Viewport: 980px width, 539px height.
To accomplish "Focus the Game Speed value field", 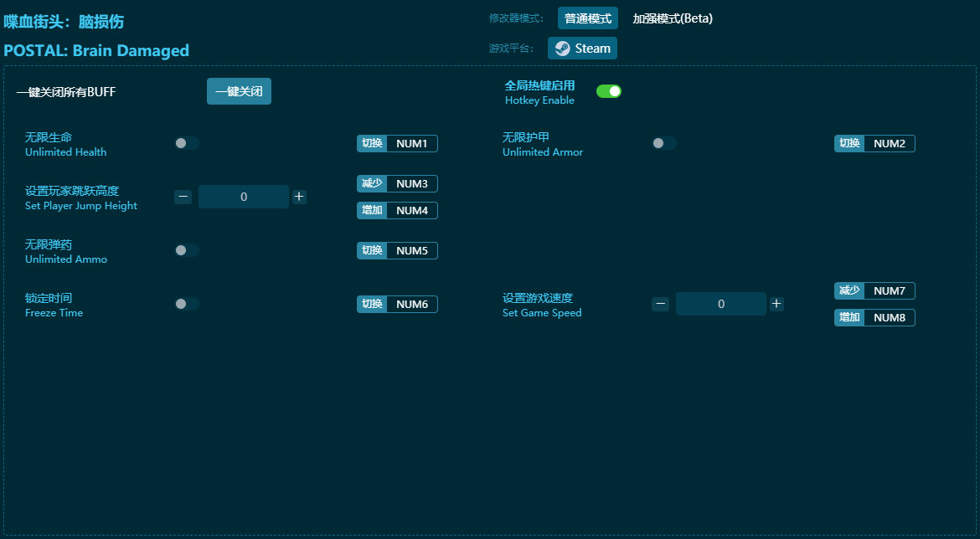I will pos(720,304).
